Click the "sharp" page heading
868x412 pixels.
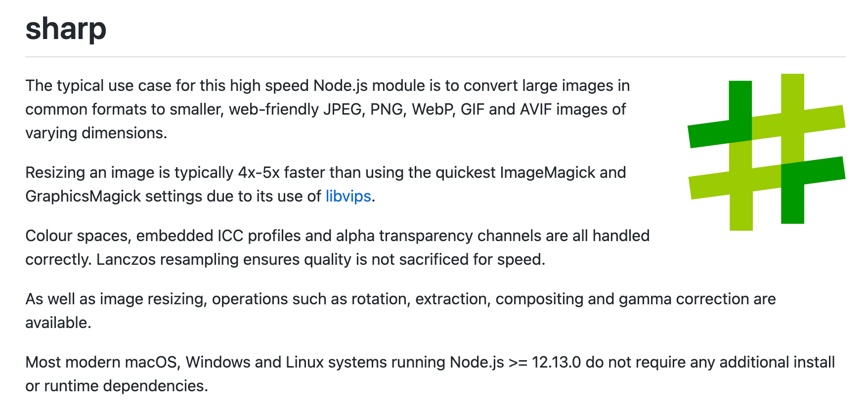[x=66, y=29]
